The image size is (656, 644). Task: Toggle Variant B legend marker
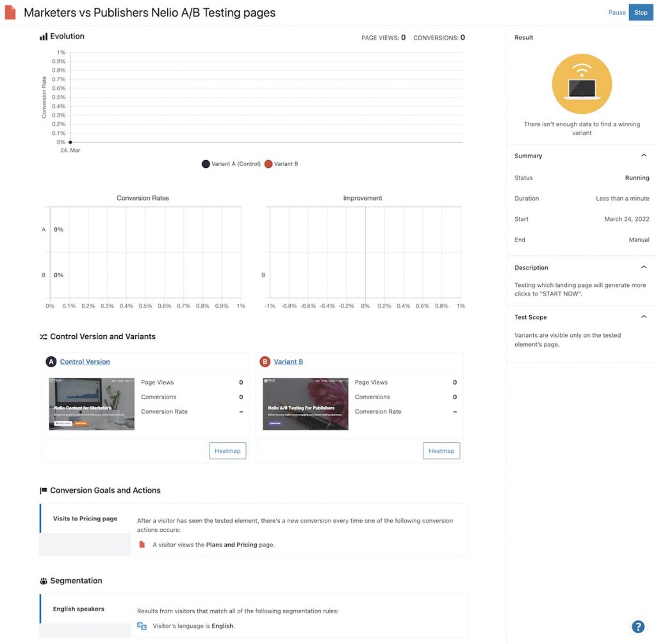point(268,164)
